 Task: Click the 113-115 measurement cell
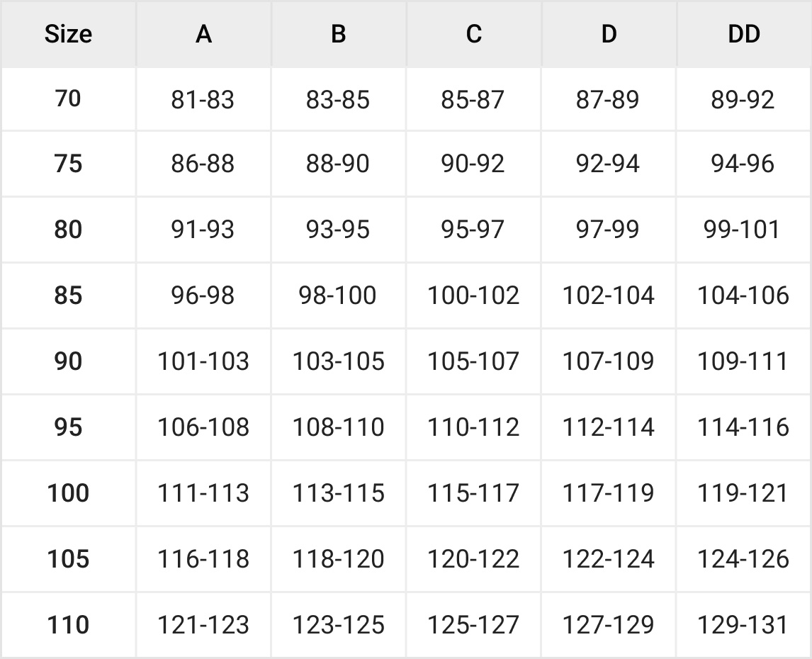tap(338, 493)
